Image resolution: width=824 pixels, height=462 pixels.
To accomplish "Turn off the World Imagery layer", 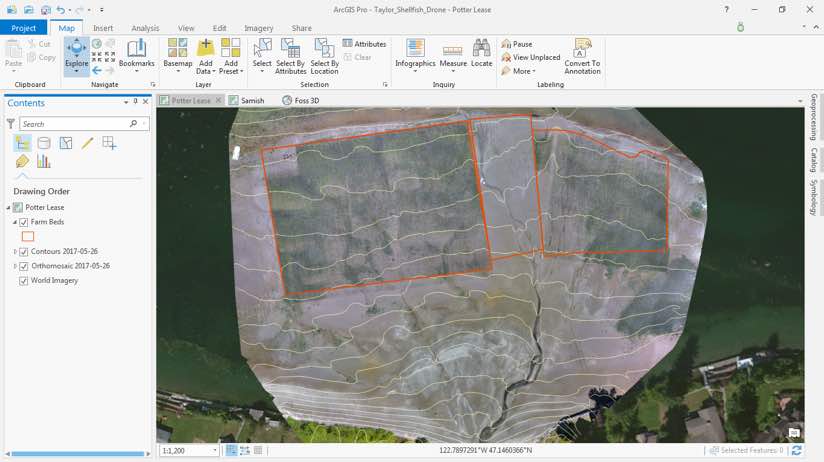I will click(x=24, y=281).
